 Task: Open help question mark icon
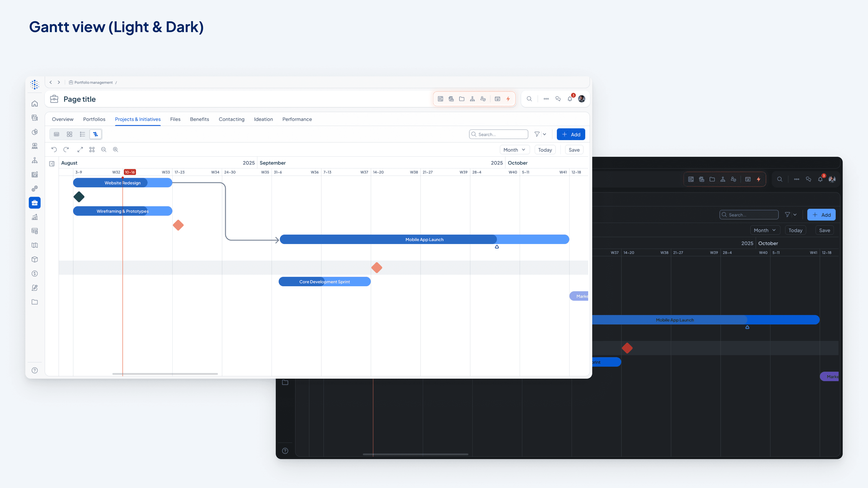coord(35,371)
